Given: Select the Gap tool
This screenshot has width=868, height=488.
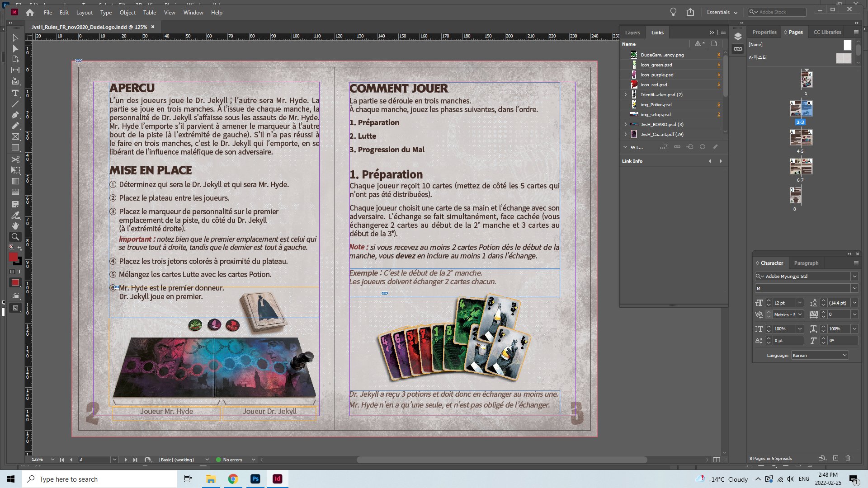Looking at the screenshot, I should point(15,70).
